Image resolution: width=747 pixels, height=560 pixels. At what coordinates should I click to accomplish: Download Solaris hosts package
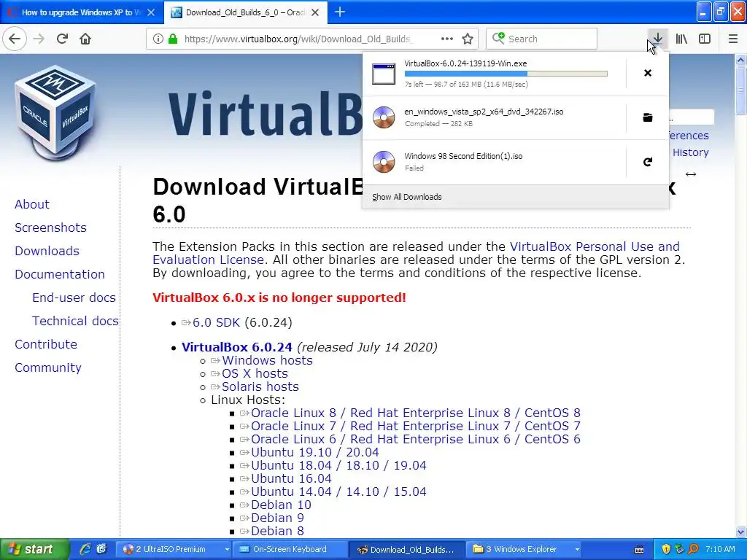click(260, 386)
